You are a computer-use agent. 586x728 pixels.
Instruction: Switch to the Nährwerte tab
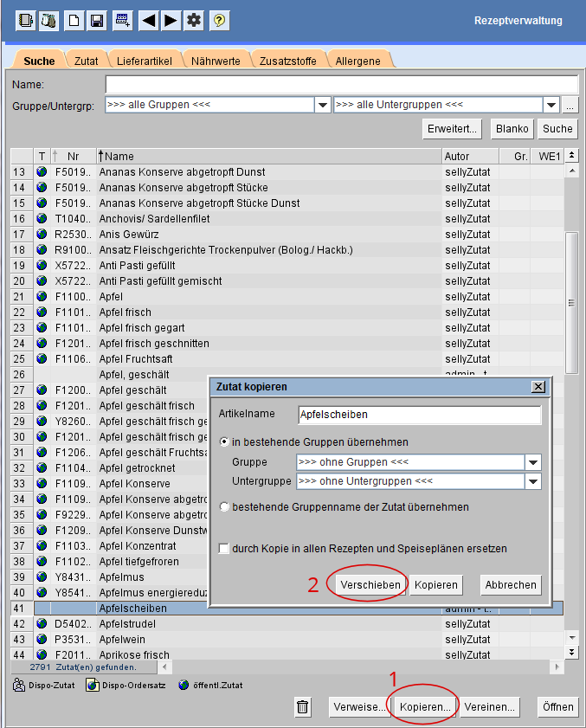(216, 61)
